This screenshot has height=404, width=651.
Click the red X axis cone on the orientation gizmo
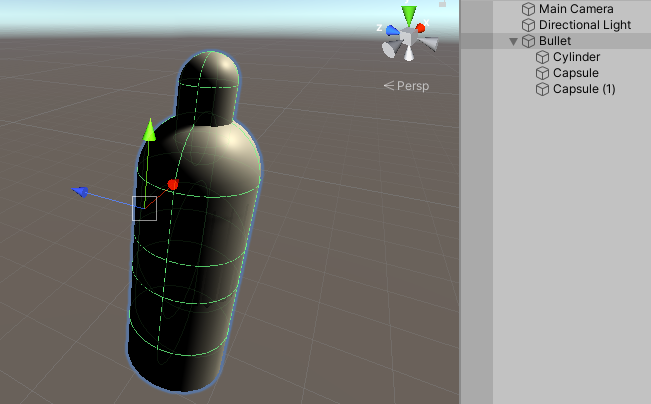point(420,28)
